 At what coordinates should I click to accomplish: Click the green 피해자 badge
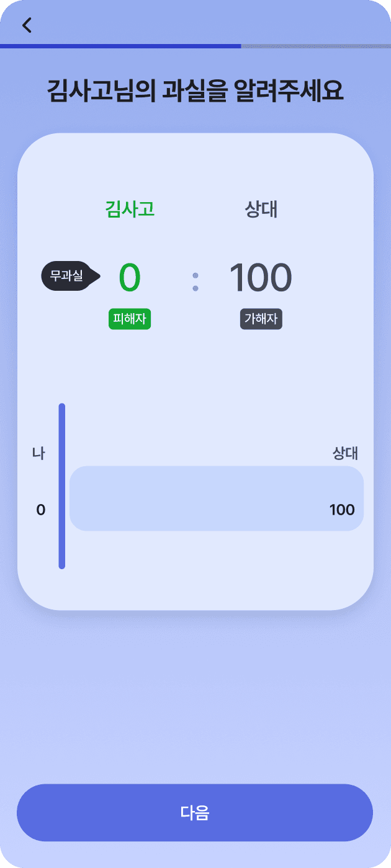point(130,319)
